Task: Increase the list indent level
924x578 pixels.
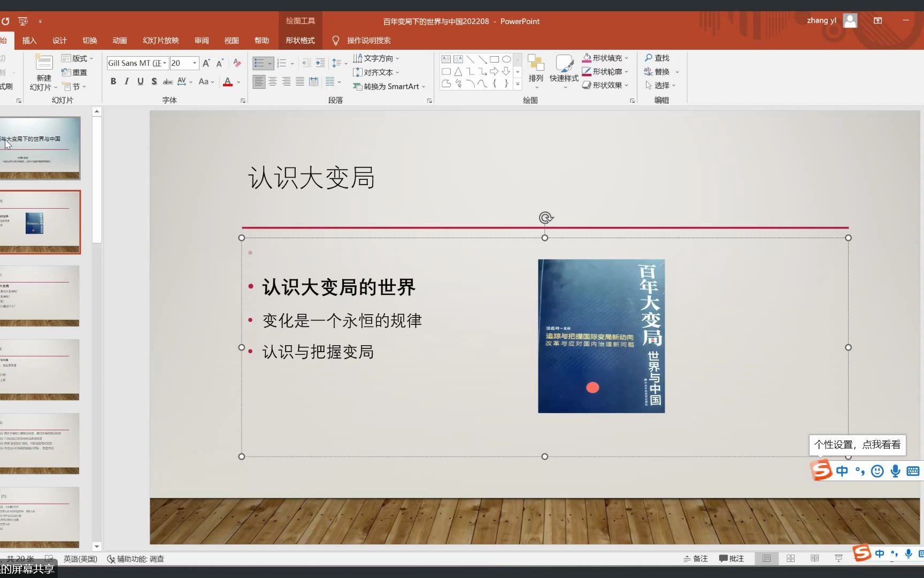Action: [320, 63]
